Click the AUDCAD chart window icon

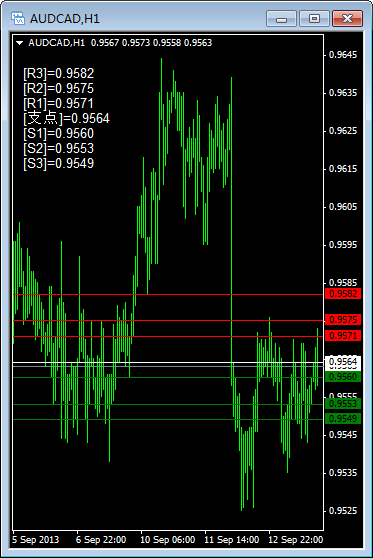click(x=18, y=18)
